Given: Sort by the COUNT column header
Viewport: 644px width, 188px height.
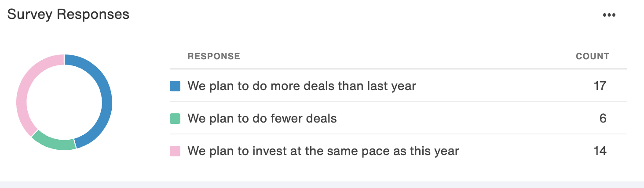Looking at the screenshot, I should pyautogui.click(x=593, y=56).
